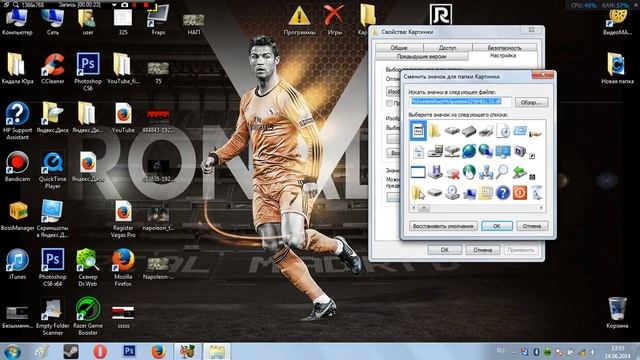
Task: Open the napoleon_t... video thumbnail on desktop
Action: 158,219
